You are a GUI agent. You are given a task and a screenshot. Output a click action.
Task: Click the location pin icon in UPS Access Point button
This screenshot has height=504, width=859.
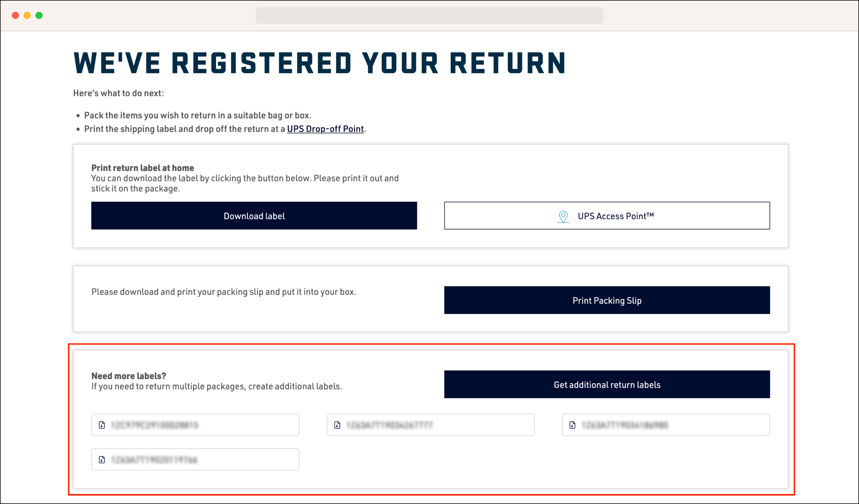[563, 215]
